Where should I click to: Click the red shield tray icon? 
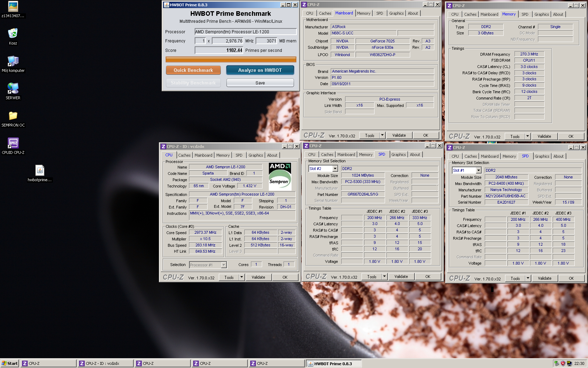coord(563,363)
